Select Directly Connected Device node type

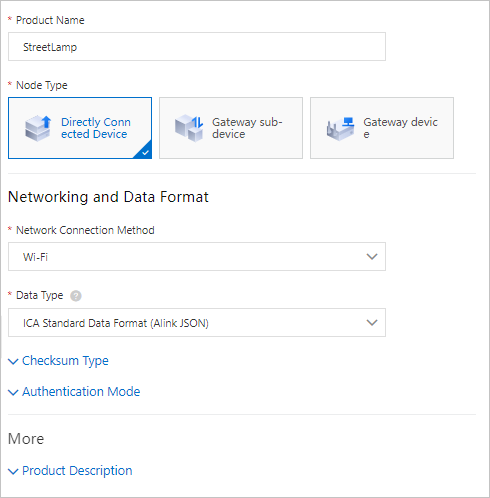point(80,128)
